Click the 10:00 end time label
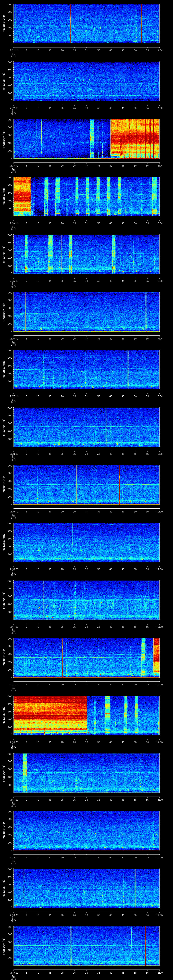 pos(159,511)
